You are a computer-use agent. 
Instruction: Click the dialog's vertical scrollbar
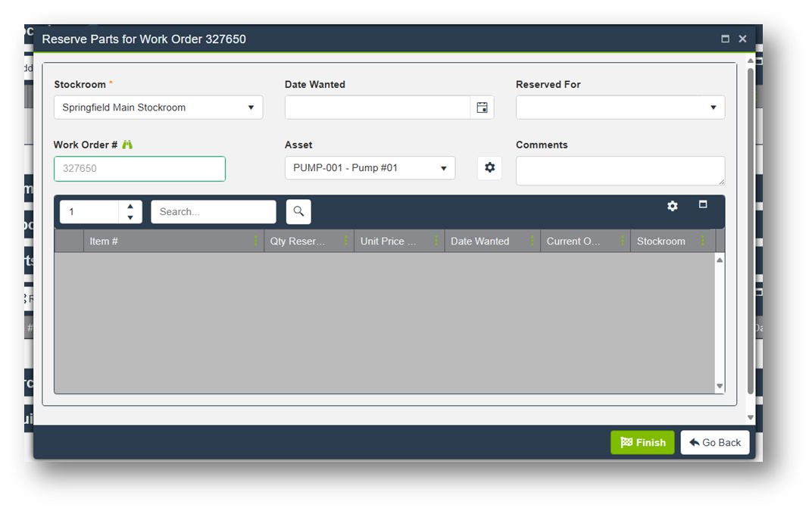pos(751,227)
